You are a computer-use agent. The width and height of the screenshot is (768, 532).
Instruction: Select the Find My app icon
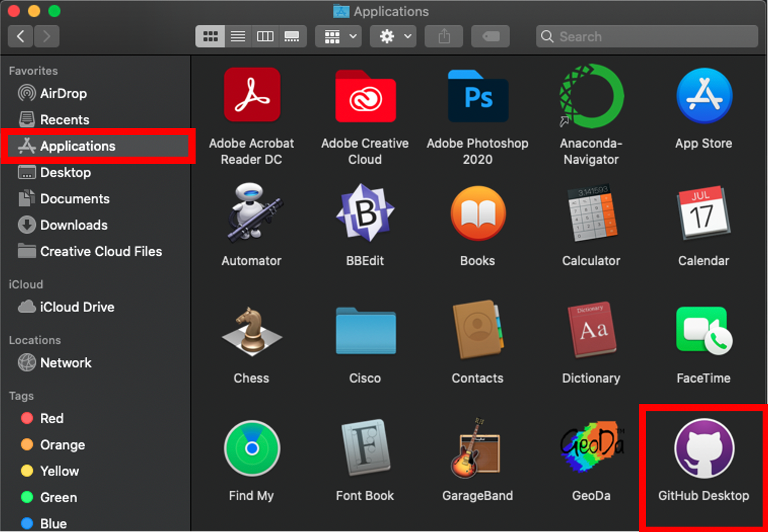tap(252, 448)
